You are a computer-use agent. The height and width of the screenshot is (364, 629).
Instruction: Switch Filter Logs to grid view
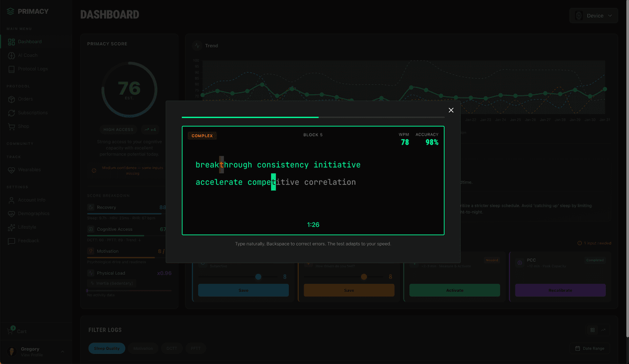coord(592,330)
